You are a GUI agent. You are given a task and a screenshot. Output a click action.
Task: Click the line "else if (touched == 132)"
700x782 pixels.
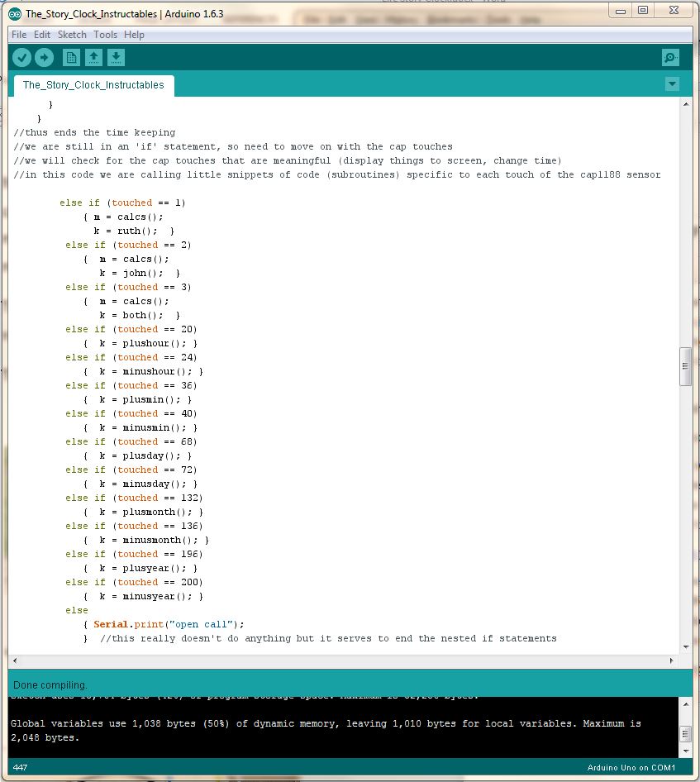click(x=134, y=498)
